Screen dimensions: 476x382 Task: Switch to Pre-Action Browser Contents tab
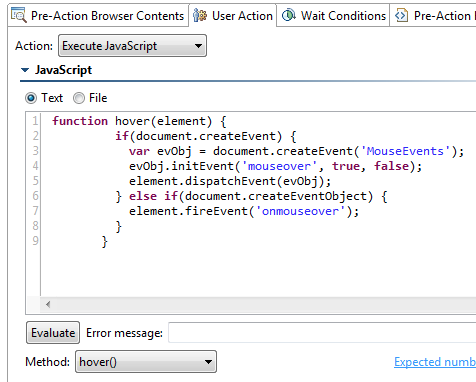[98, 15]
